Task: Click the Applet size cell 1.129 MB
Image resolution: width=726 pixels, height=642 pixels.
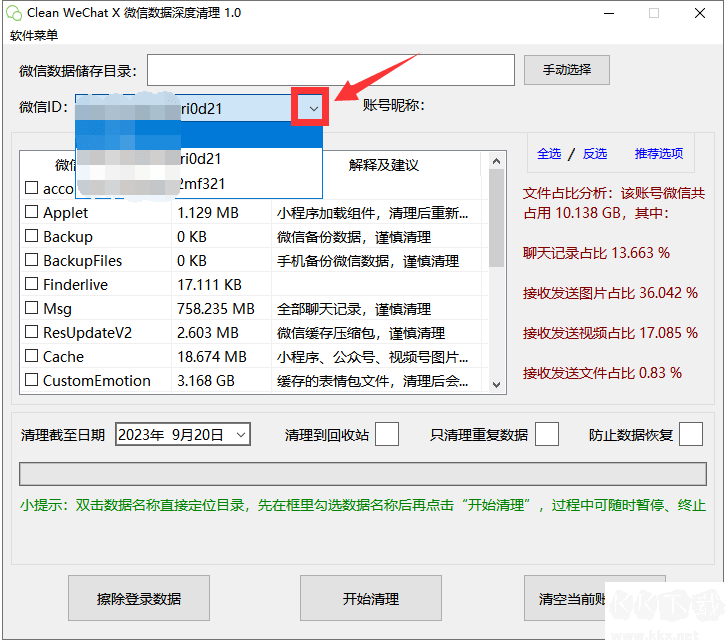Action: 207,213
